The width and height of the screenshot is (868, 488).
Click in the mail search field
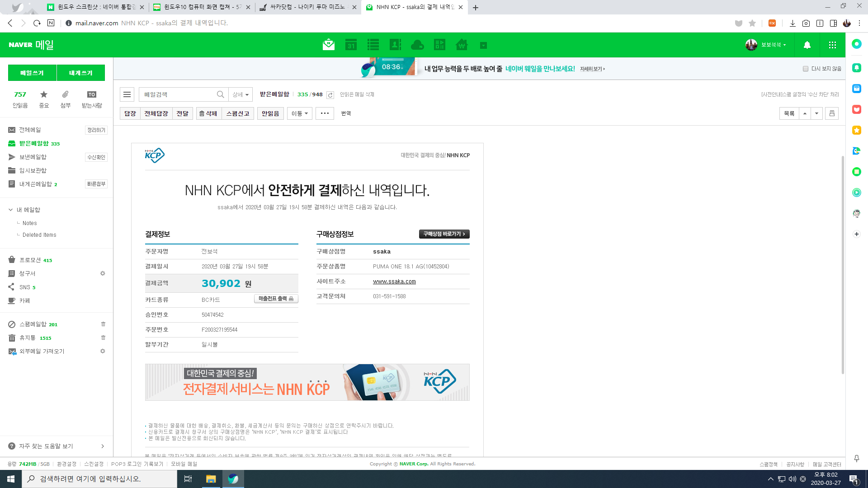pos(179,94)
